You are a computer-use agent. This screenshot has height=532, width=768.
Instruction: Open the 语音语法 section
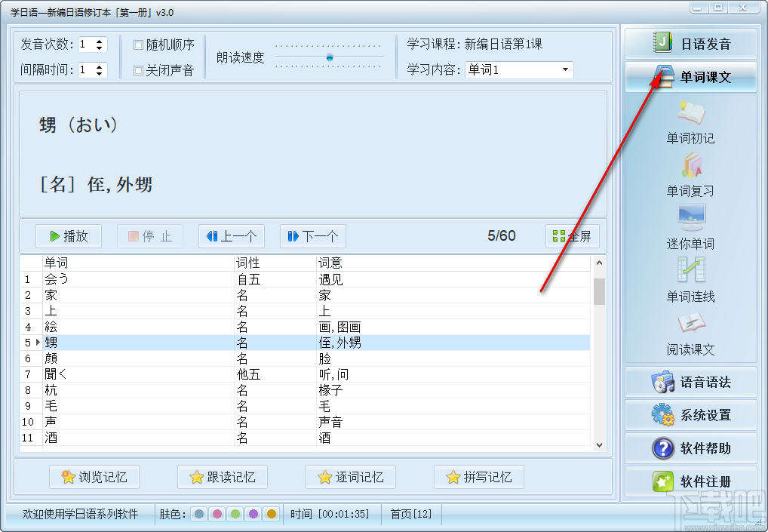coord(690,382)
